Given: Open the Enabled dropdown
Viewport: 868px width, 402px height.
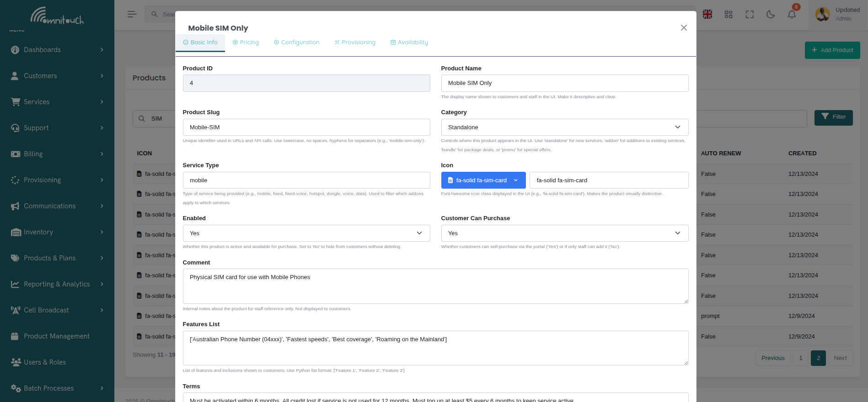Looking at the screenshot, I should click(x=306, y=233).
